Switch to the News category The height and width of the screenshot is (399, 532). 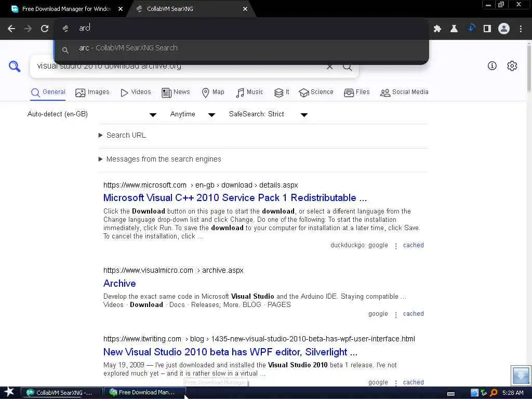pos(176,92)
